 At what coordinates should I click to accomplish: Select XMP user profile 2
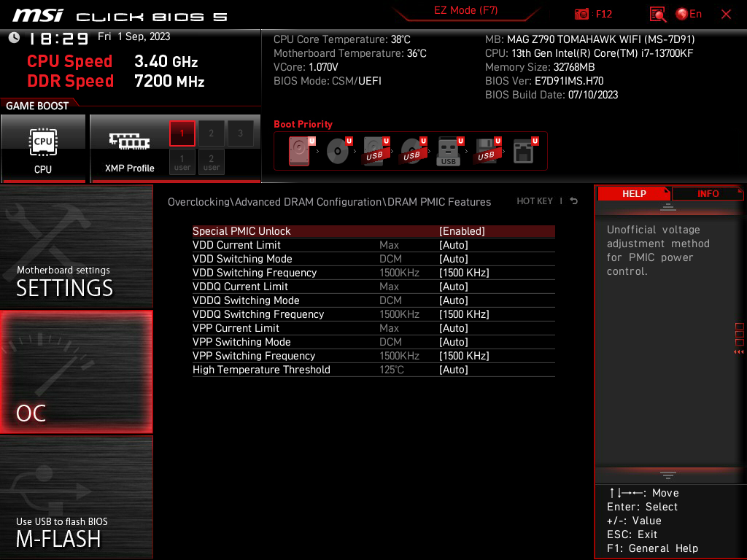211,162
